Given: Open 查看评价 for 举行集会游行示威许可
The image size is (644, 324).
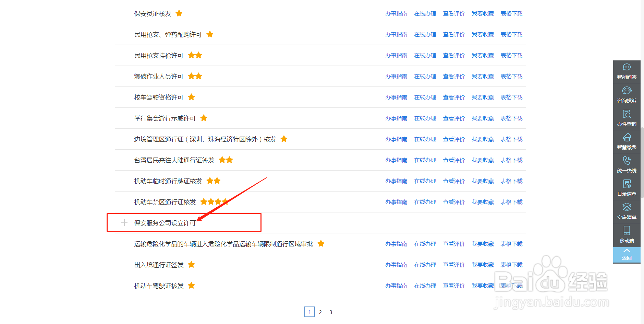Looking at the screenshot, I should coord(454,118).
